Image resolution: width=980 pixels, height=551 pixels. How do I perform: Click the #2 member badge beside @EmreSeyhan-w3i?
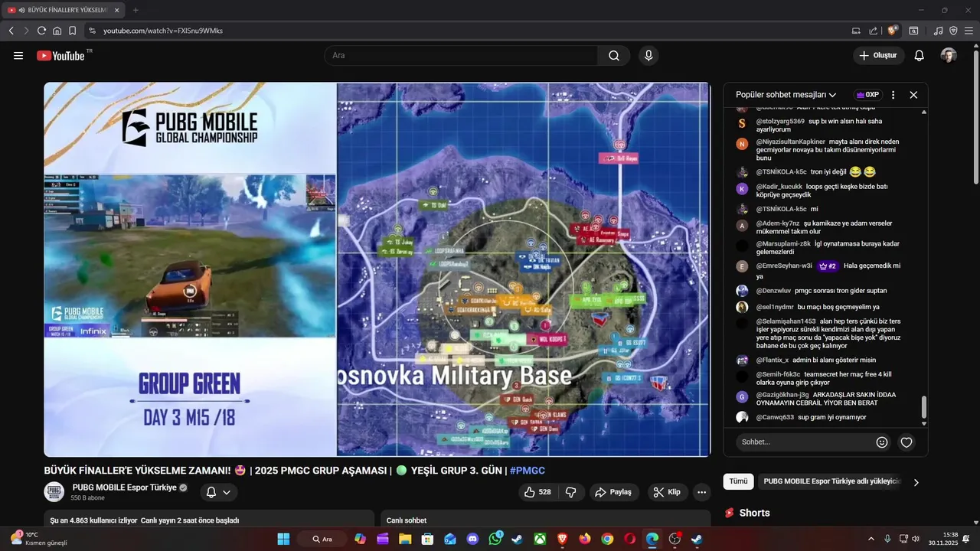pos(828,266)
